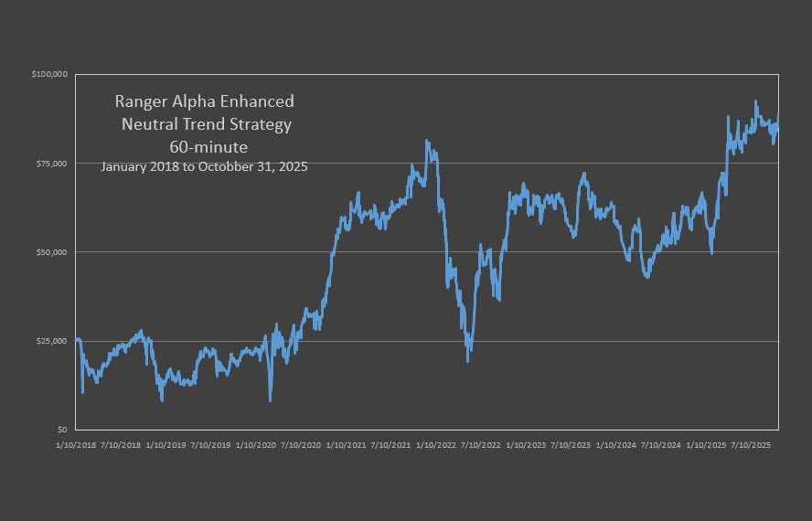Click the $50,000 y-axis label
812x521 pixels.
coord(51,252)
